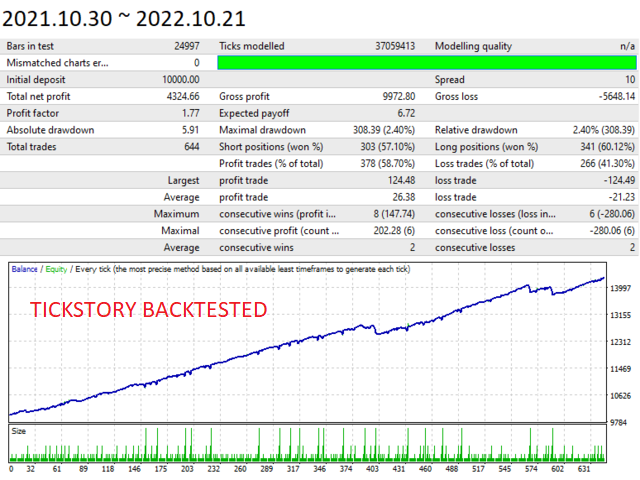Viewport: 640px width, 480px height.
Task: Click Absolute drawdown value 5.91
Action: click(x=191, y=130)
